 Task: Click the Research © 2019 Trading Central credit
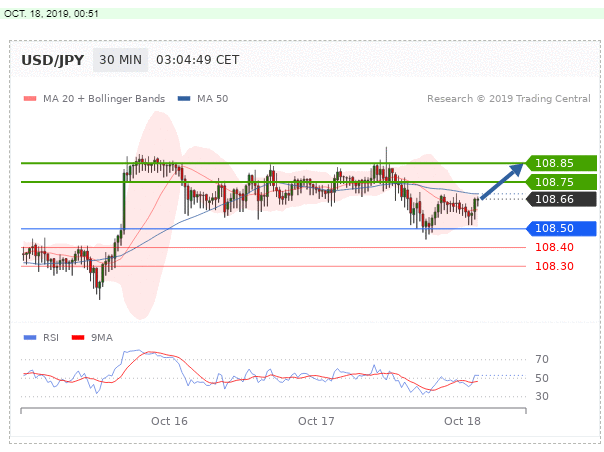point(508,99)
